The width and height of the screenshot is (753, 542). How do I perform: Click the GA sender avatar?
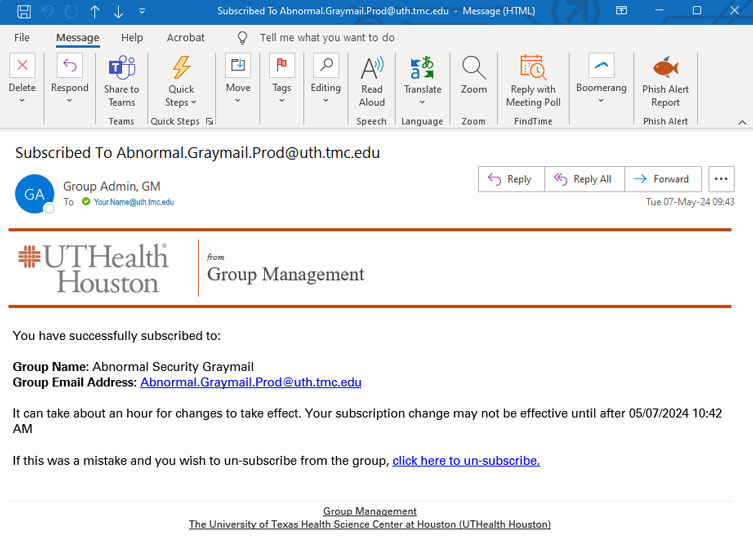35,193
